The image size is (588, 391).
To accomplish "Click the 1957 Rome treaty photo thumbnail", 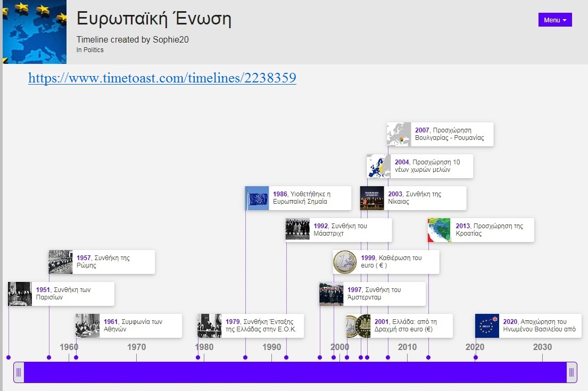I will pos(60,262).
